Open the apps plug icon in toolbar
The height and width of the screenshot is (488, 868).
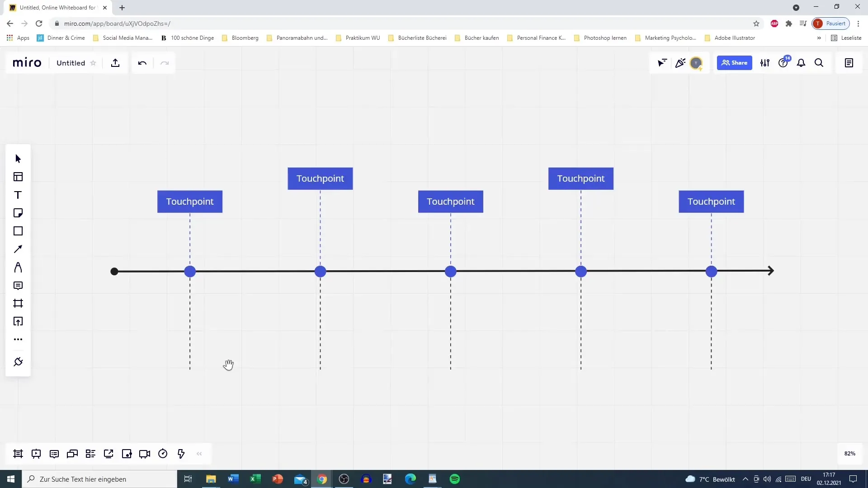click(18, 362)
